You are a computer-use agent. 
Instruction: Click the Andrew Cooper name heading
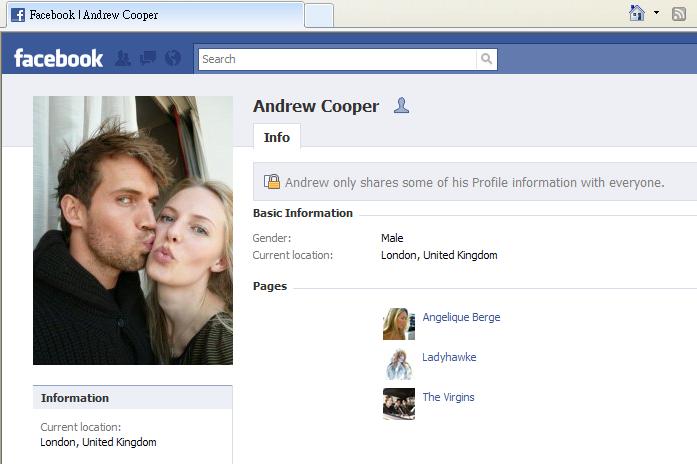click(x=316, y=106)
